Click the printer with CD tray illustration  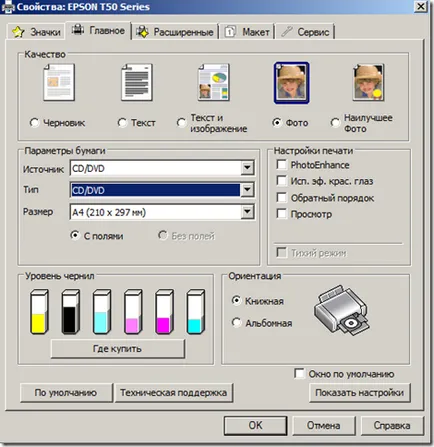point(342,311)
